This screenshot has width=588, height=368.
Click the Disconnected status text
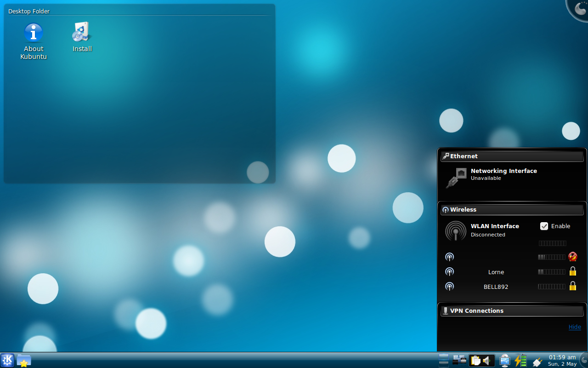coord(488,235)
